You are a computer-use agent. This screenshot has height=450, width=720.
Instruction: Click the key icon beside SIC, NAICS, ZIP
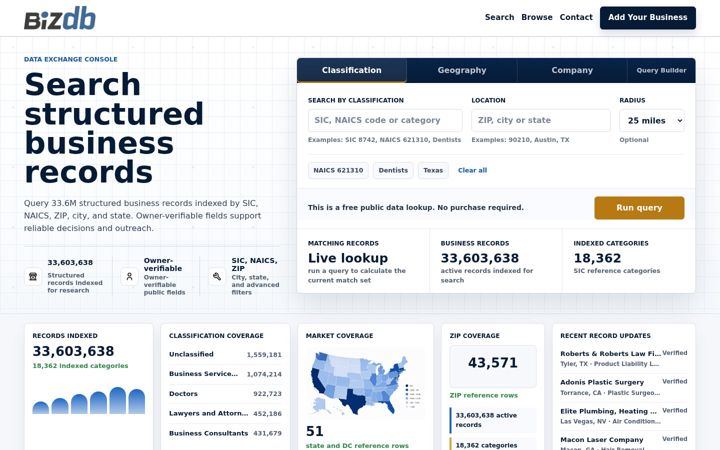coord(217,276)
